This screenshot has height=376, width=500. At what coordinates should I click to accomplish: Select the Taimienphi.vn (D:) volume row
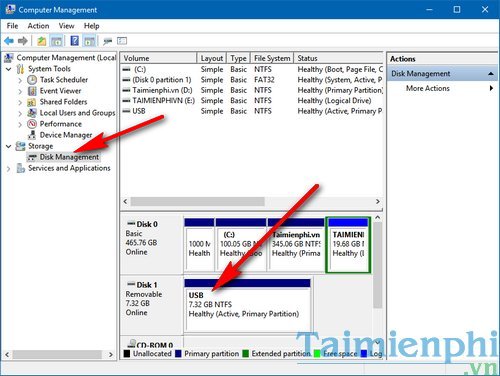[x=252, y=90]
